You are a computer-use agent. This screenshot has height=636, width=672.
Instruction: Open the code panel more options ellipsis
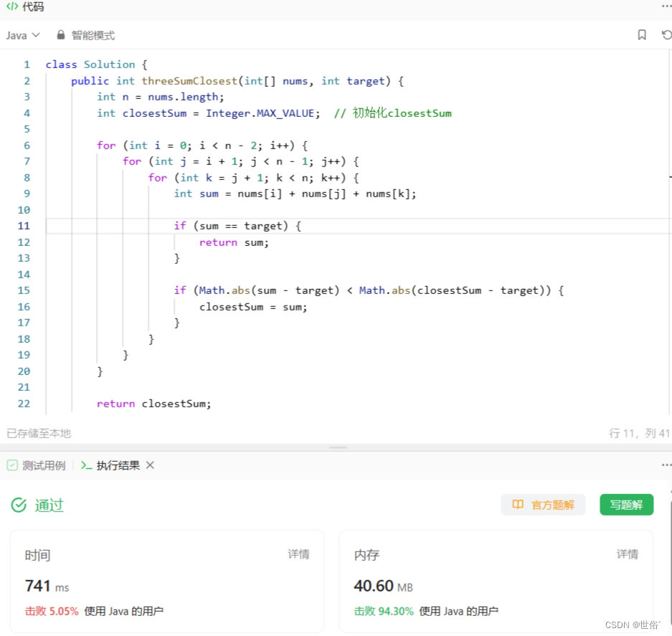pyautogui.click(x=666, y=6)
